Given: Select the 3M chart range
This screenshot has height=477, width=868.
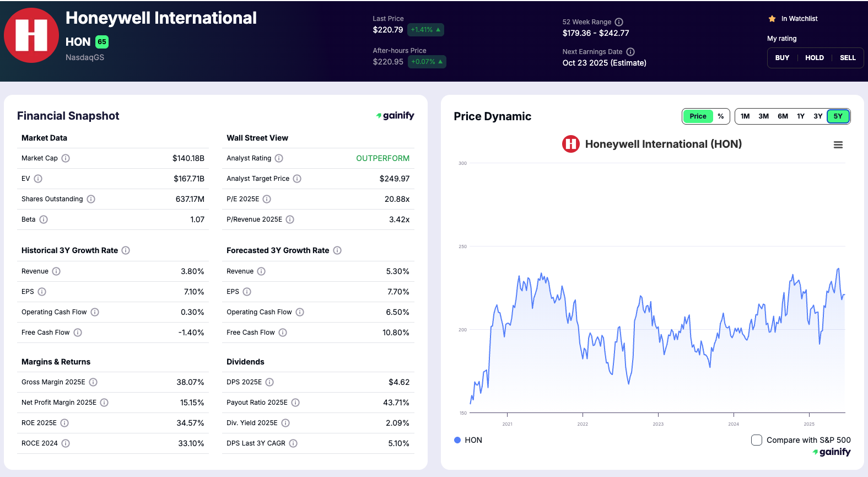Looking at the screenshot, I should 763,116.
